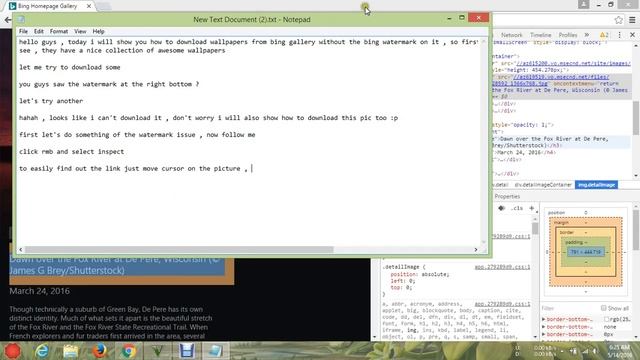The width and height of the screenshot is (640, 360).
Task: Expand more DevTools tabs chevron
Action: (587, 35)
